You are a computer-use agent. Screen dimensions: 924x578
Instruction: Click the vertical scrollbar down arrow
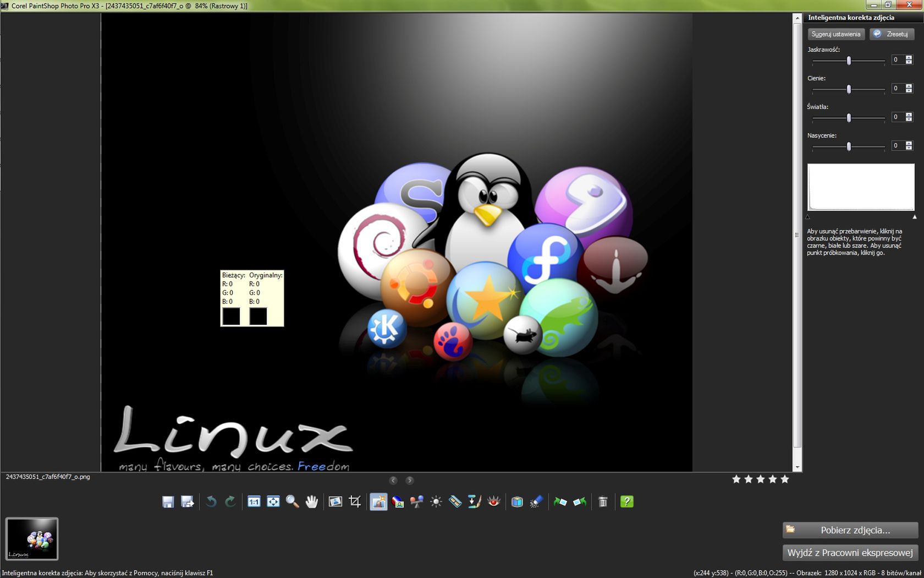point(797,467)
